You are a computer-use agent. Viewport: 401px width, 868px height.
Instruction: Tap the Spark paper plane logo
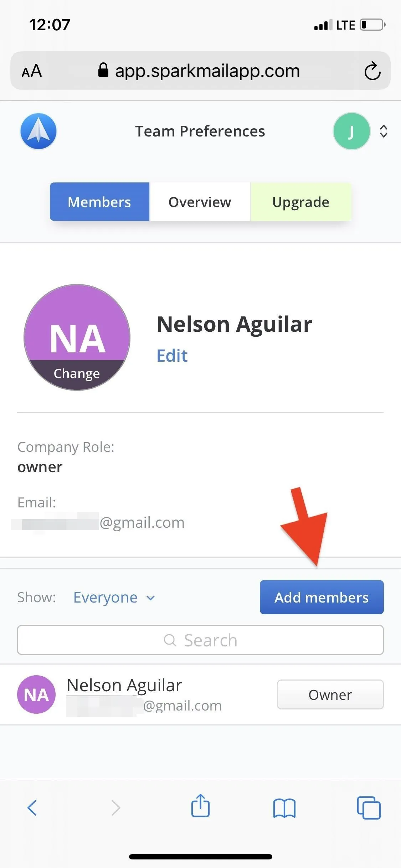tap(38, 131)
